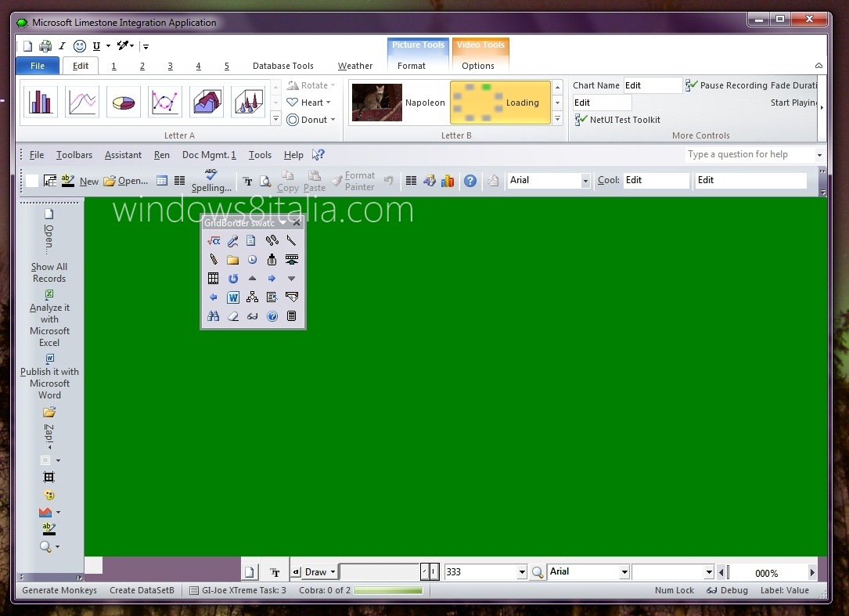Open the Doc Mgmt. menu

(209, 155)
